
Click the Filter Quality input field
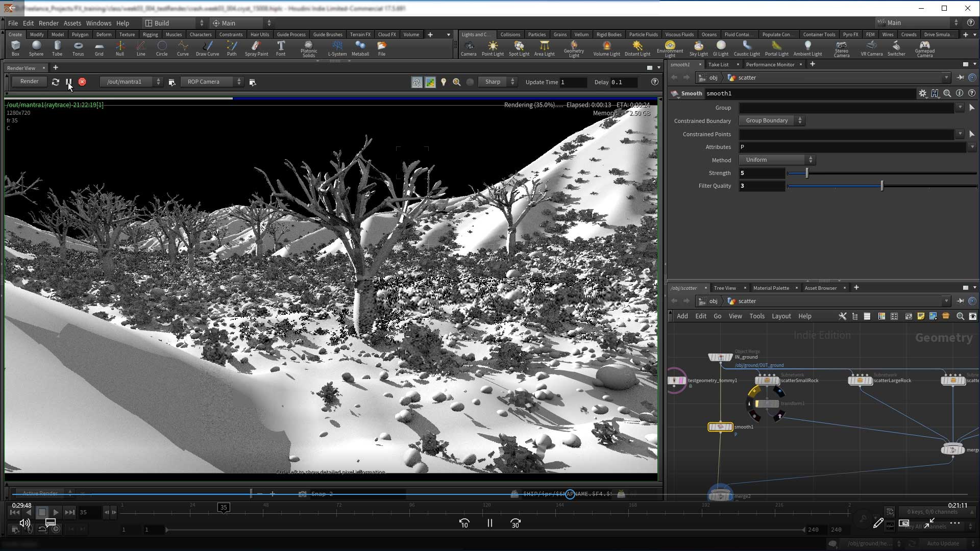(x=761, y=186)
